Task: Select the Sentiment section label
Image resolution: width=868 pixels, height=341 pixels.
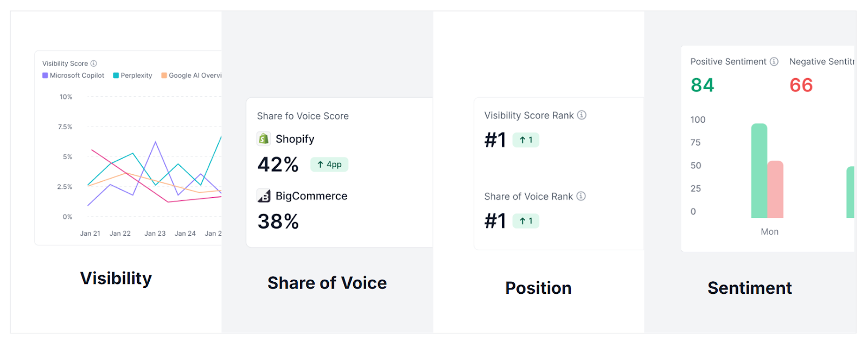Action: [x=749, y=287]
